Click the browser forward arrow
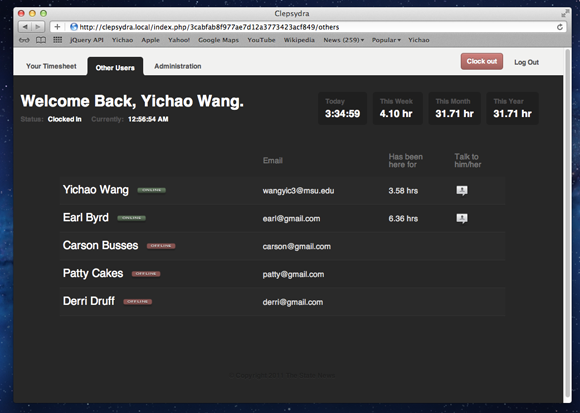 [38, 27]
